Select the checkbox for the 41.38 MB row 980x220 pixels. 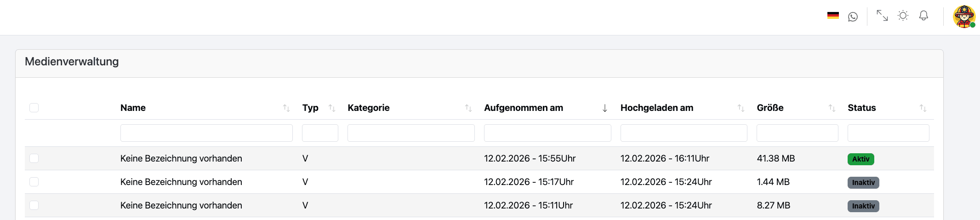coord(34,158)
